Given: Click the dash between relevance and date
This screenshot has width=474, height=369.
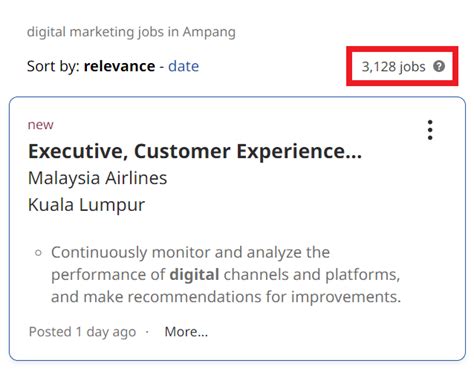Looking at the screenshot, I should tap(162, 66).
